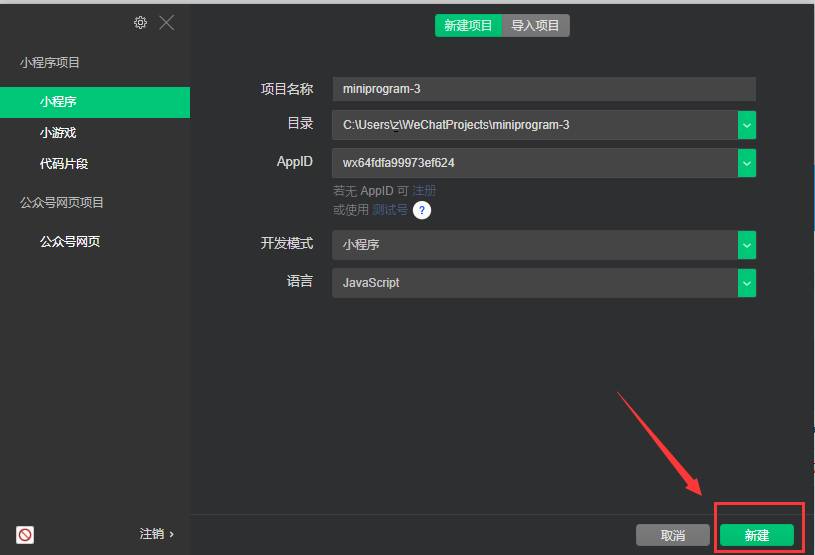
Task: Open settings via the gear icon
Action: click(x=141, y=23)
